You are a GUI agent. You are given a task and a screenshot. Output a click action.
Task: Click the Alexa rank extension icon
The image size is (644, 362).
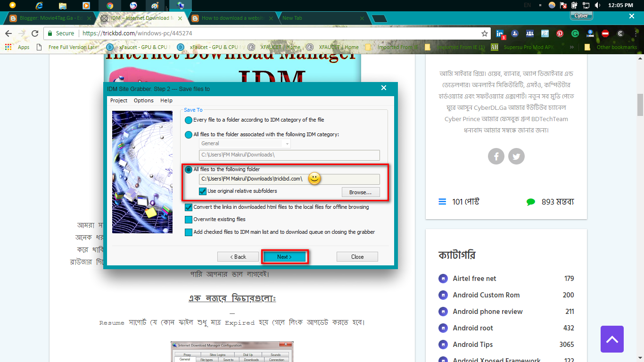(590, 33)
